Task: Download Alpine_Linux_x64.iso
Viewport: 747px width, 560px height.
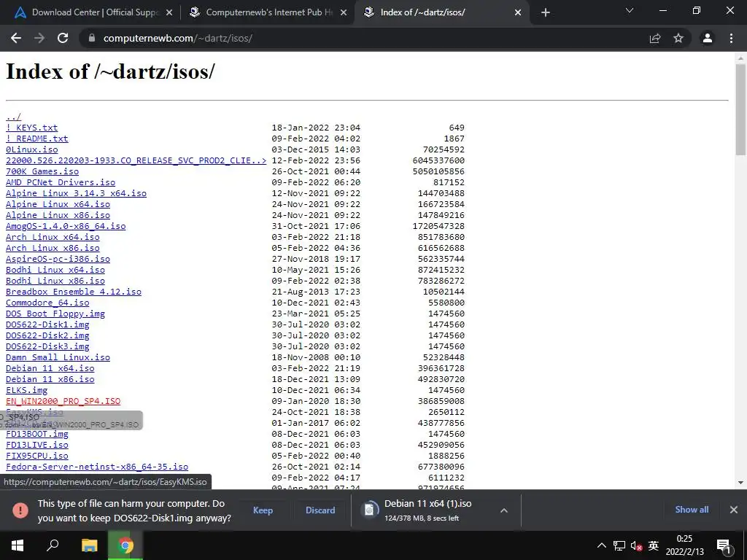Action: [58, 204]
